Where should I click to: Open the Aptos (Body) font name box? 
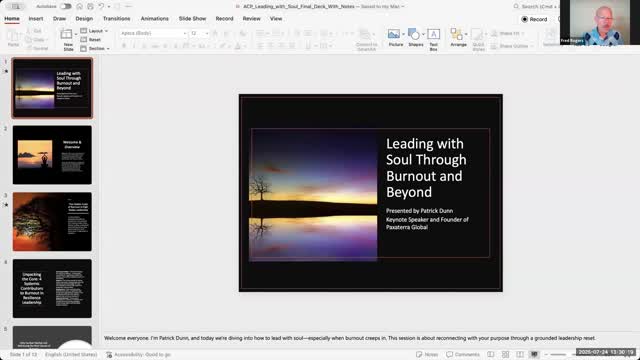(x=153, y=33)
